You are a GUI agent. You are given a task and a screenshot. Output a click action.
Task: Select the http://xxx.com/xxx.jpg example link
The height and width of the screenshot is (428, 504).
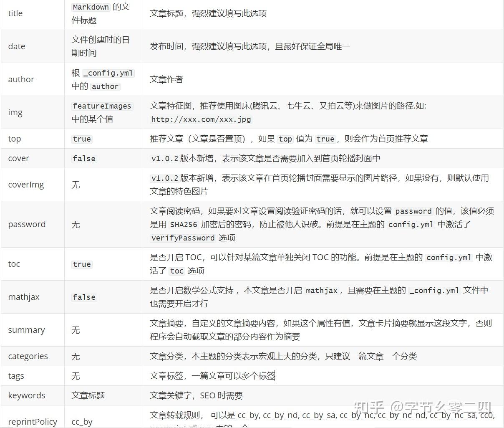(x=201, y=120)
